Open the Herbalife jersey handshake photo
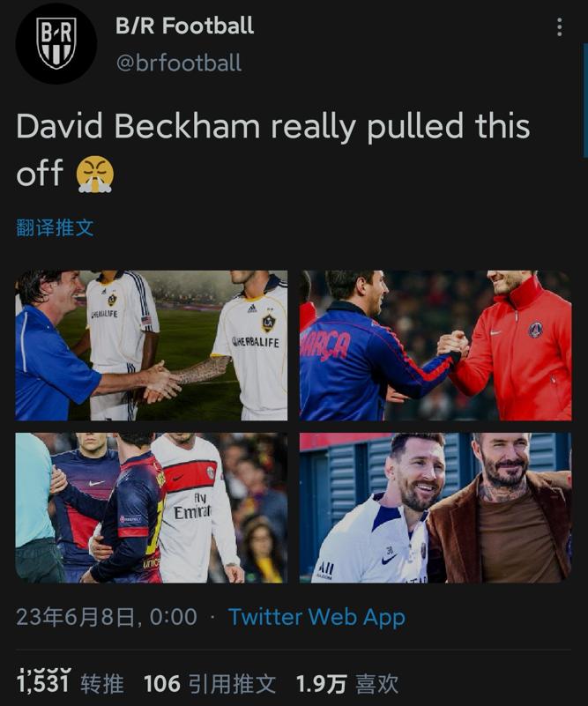Viewport: 588px width, 706px height. pyautogui.click(x=152, y=346)
